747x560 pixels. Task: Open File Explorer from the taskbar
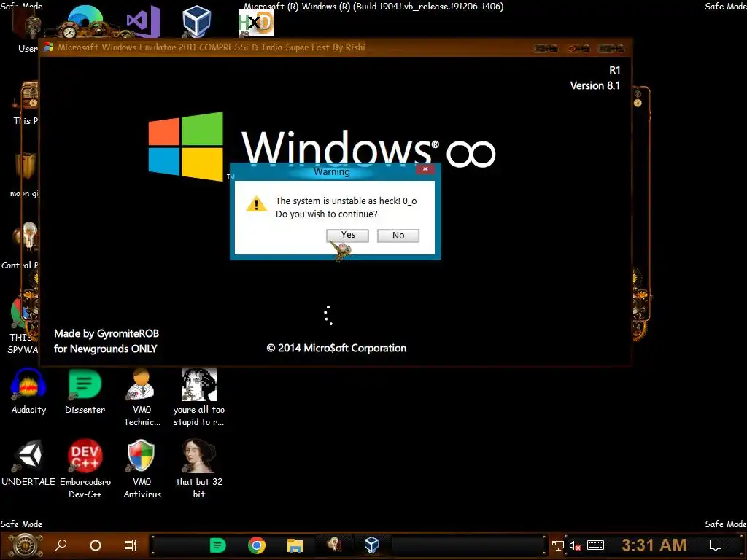click(x=295, y=545)
